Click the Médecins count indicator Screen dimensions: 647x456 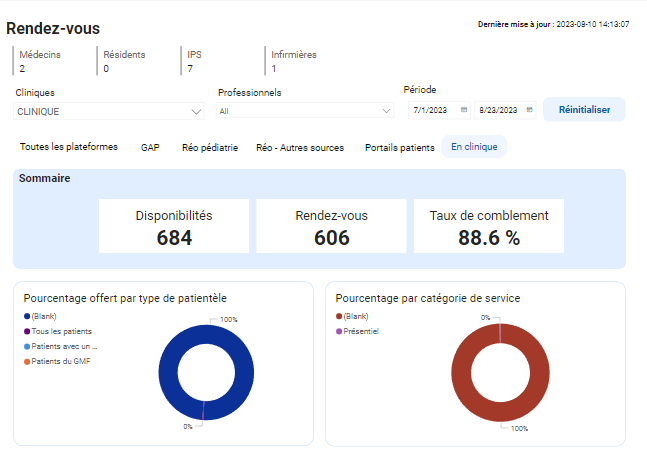click(x=37, y=61)
